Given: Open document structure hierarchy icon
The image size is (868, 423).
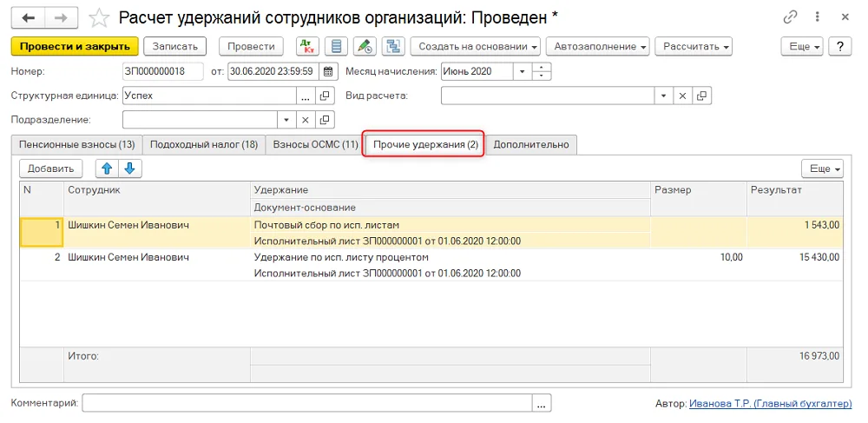Looking at the screenshot, I should [x=395, y=47].
